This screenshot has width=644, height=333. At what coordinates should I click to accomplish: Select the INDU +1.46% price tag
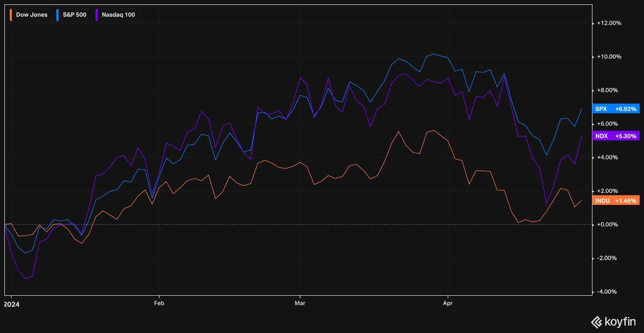[x=616, y=201]
